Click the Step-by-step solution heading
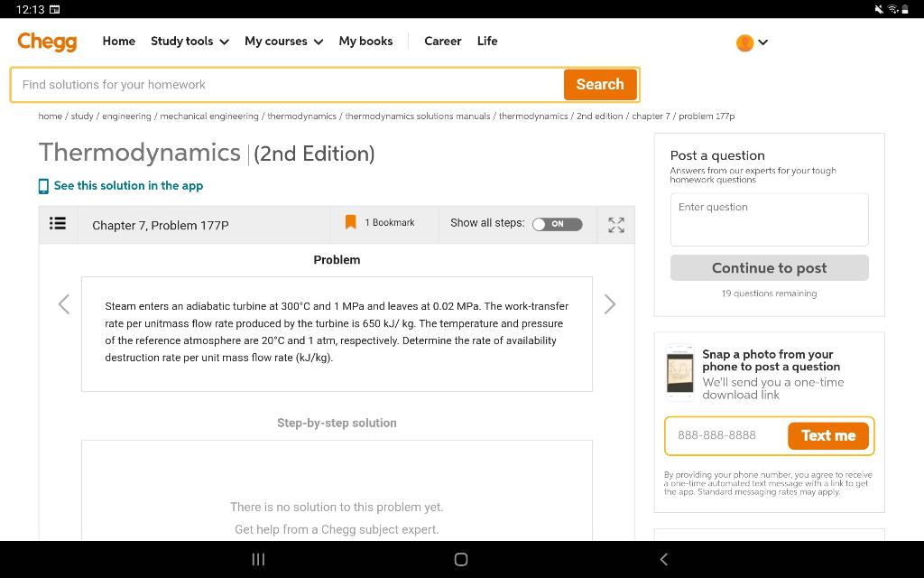The height and width of the screenshot is (578, 924). pos(337,423)
